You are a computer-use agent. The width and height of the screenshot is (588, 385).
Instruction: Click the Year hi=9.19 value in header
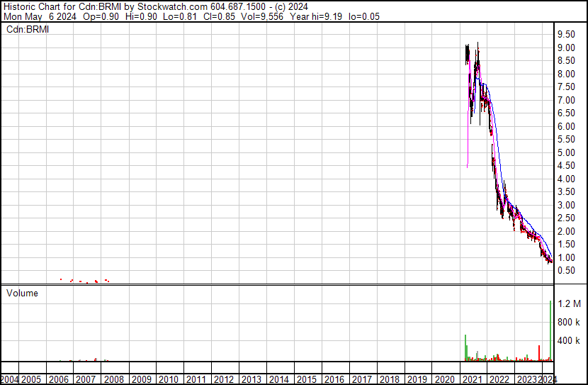pyautogui.click(x=316, y=16)
